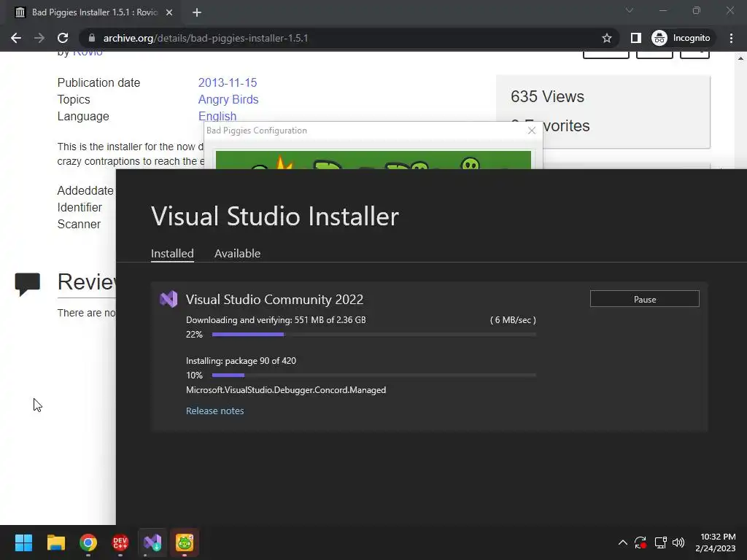Click the 'Publication date' label
This screenshot has width=747, height=560.
pyautogui.click(x=98, y=82)
